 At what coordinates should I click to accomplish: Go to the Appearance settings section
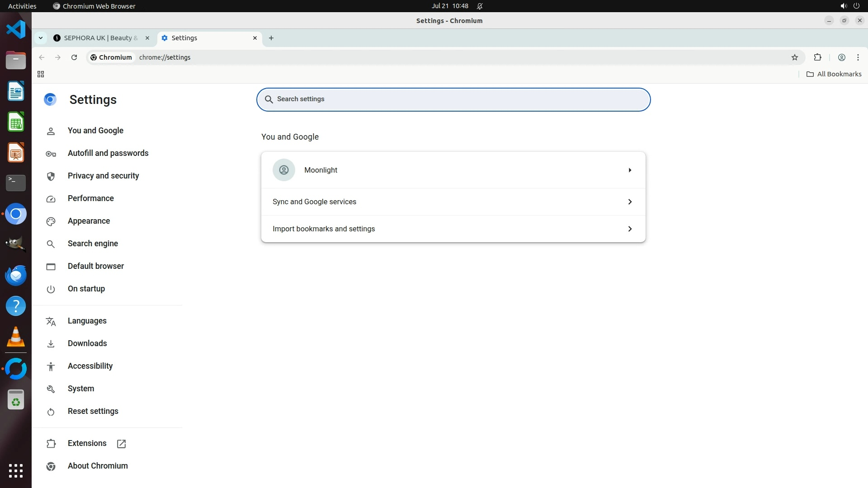[x=89, y=221]
